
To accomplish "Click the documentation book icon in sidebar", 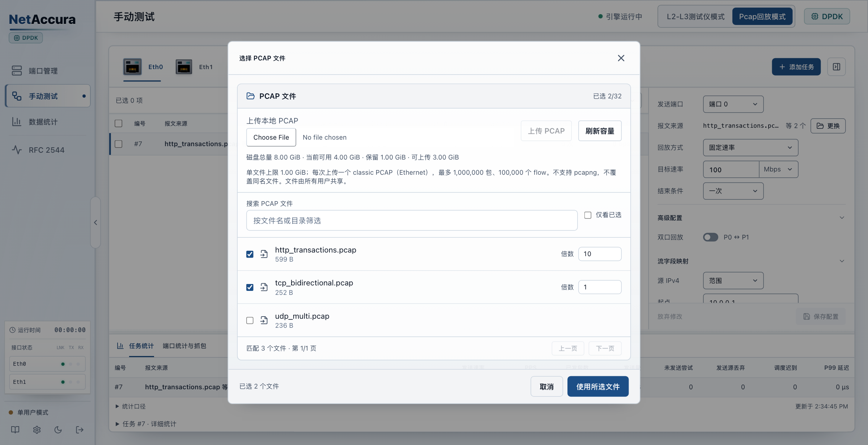I will coord(15,430).
